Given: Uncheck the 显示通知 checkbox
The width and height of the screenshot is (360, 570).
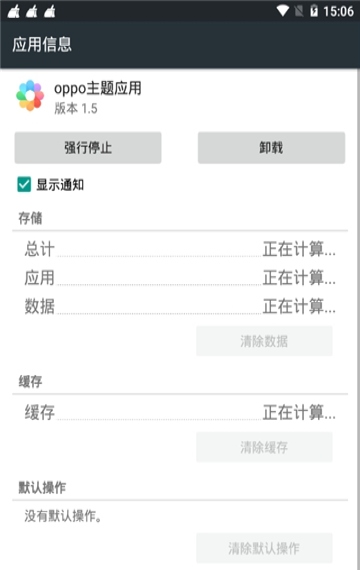Looking at the screenshot, I should [24, 184].
